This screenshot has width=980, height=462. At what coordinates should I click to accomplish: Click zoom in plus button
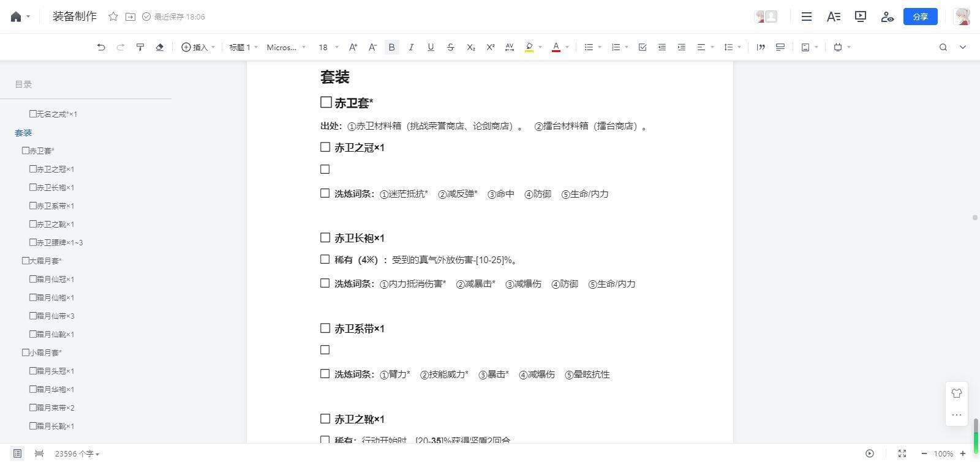963,453
